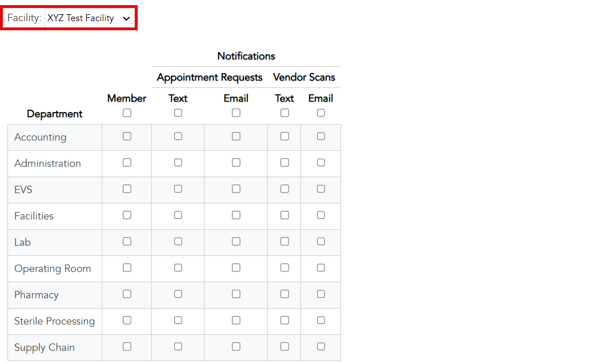Screen dimensions: 589x364
Task: Check the Email select-all under Vendor Scans
Action: (320, 113)
